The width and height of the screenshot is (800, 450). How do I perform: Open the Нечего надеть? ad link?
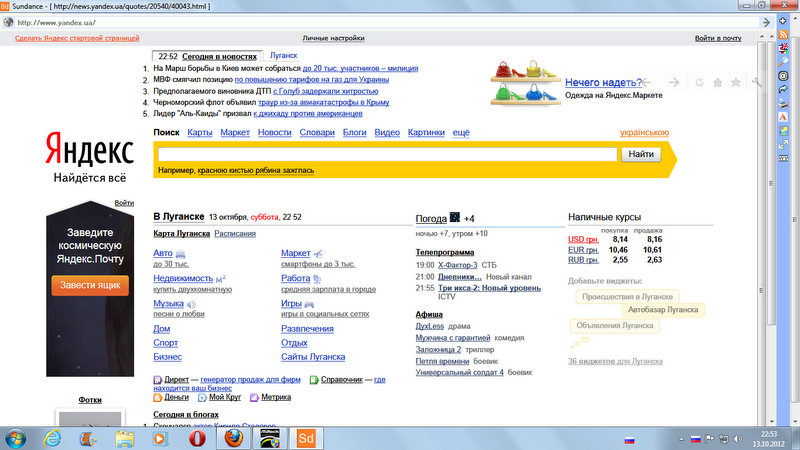coord(603,82)
